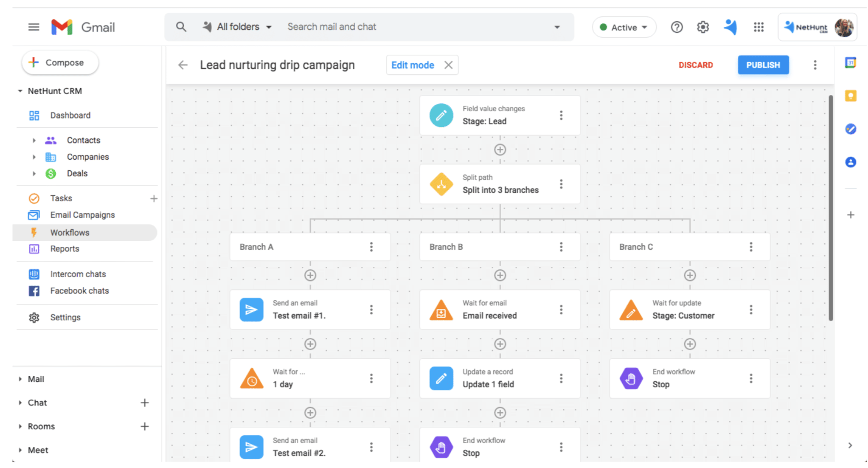Select the Dashboard icon in sidebar
868x468 pixels.
[33, 115]
